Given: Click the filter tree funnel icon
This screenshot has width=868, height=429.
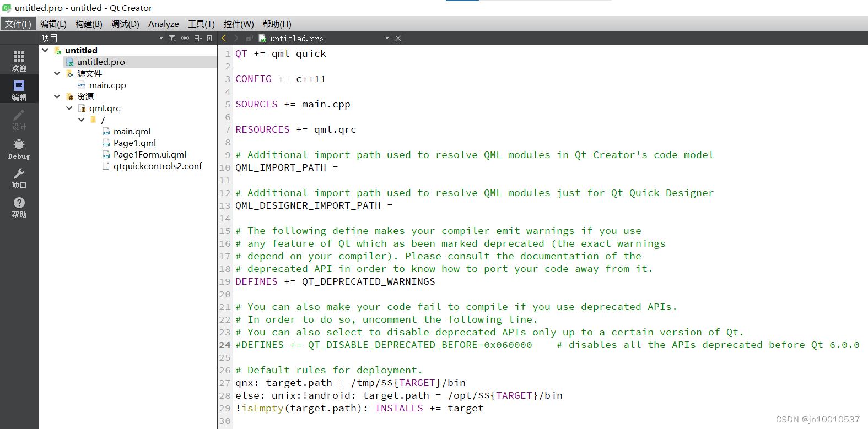Looking at the screenshot, I should [x=172, y=38].
